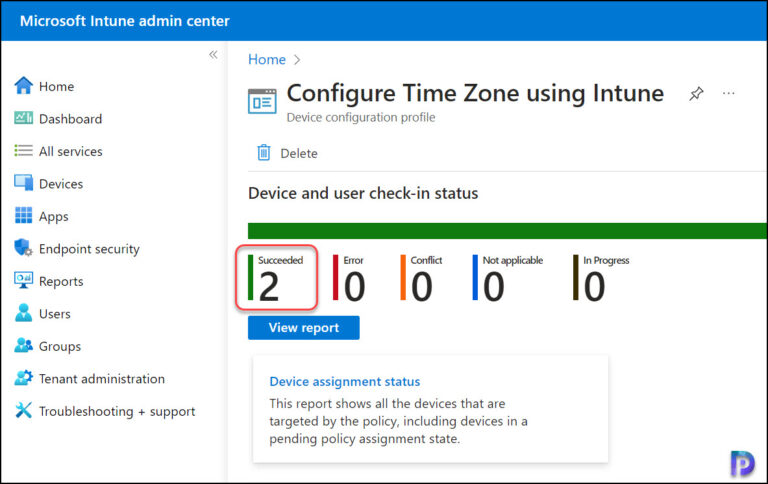Click the Succeeded count of 2
Screen dimensions: 768x484
(x=269, y=287)
